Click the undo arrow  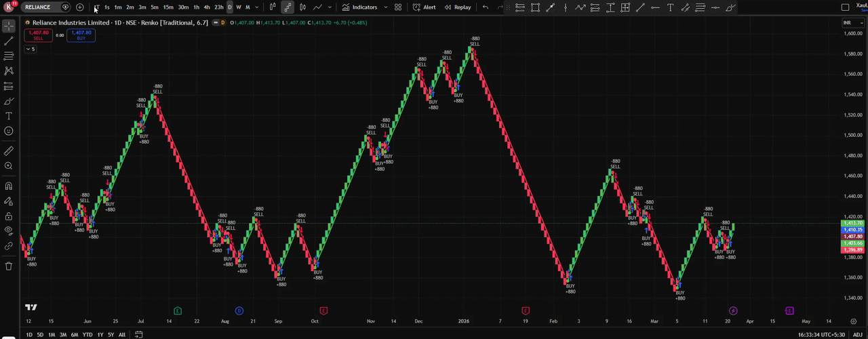point(486,7)
